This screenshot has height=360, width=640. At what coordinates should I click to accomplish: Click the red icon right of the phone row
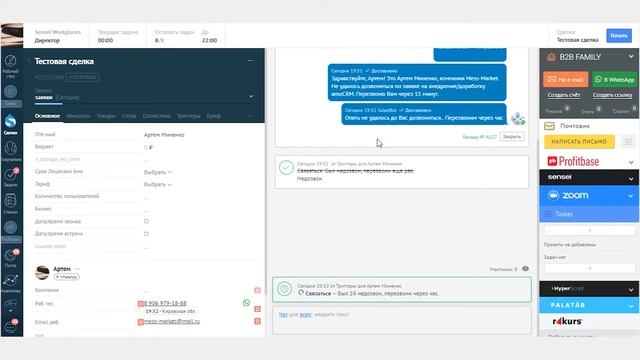258,309
